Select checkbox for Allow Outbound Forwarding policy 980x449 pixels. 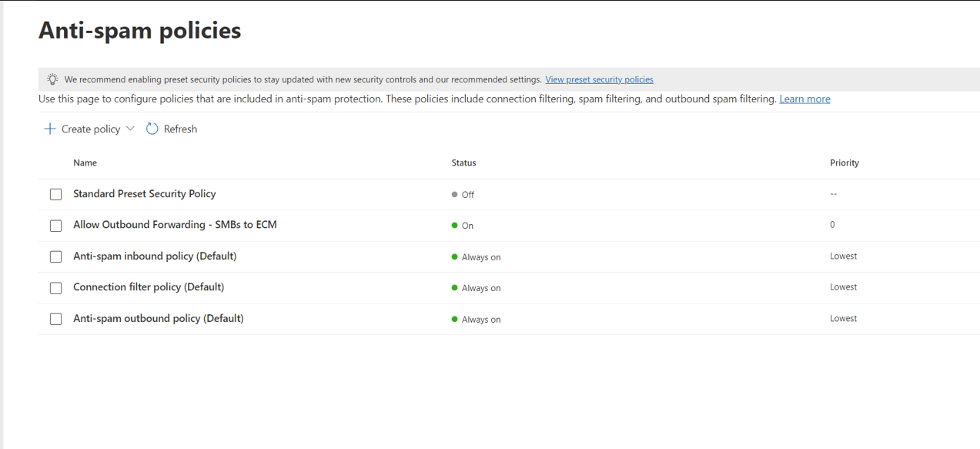(56, 226)
